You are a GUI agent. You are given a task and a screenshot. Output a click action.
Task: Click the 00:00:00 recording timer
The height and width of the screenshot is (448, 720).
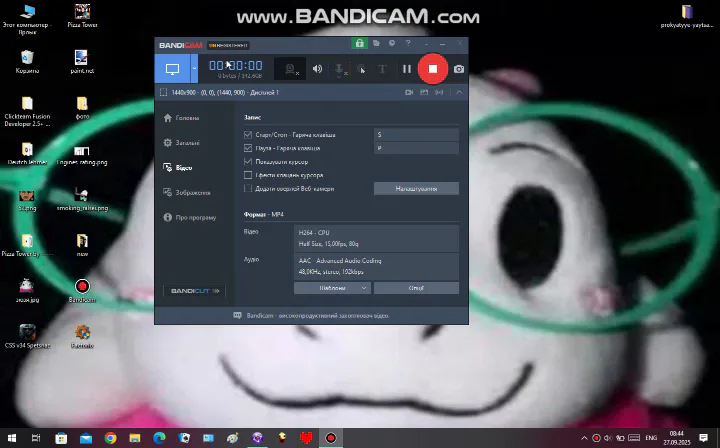pyautogui.click(x=236, y=66)
